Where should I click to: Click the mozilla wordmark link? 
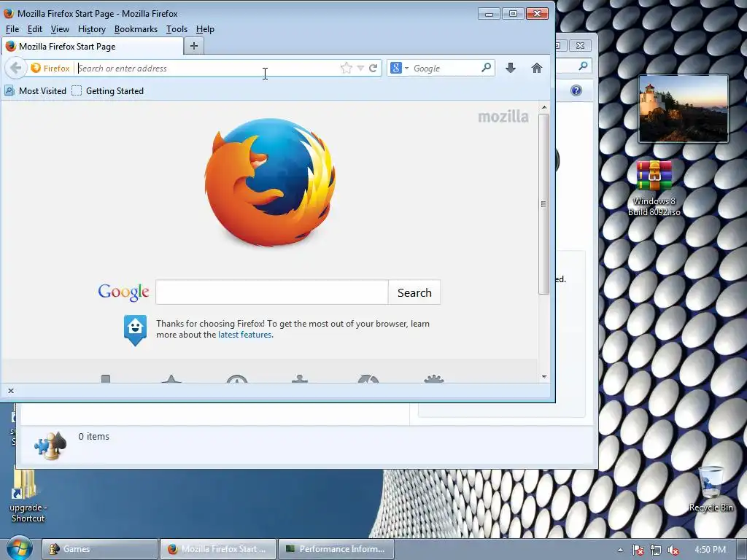point(503,117)
